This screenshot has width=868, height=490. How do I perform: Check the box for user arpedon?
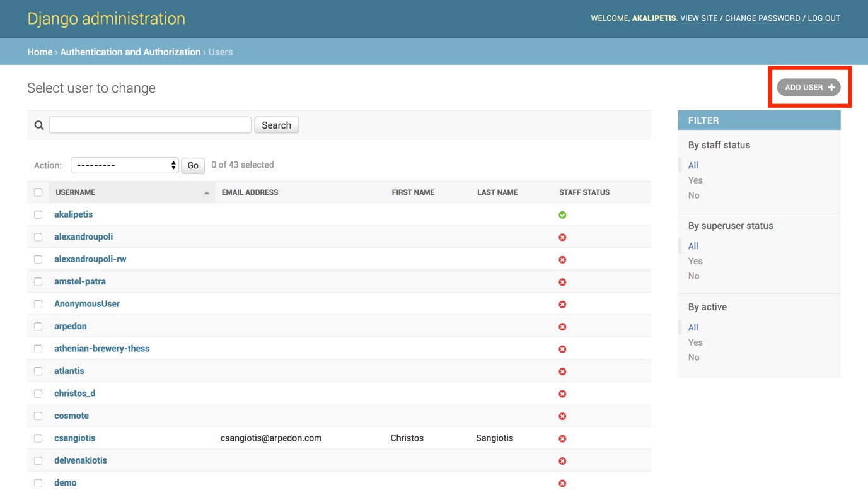(38, 327)
